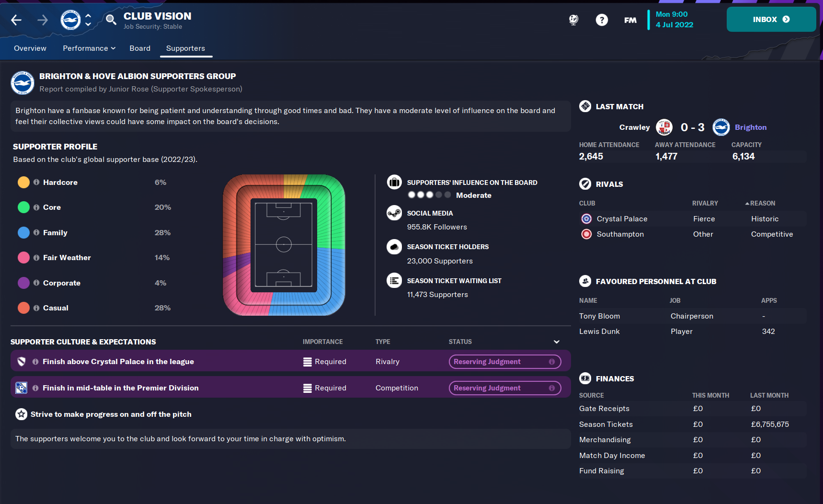Expand the supporter culture status chevron

click(x=557, y=342)
